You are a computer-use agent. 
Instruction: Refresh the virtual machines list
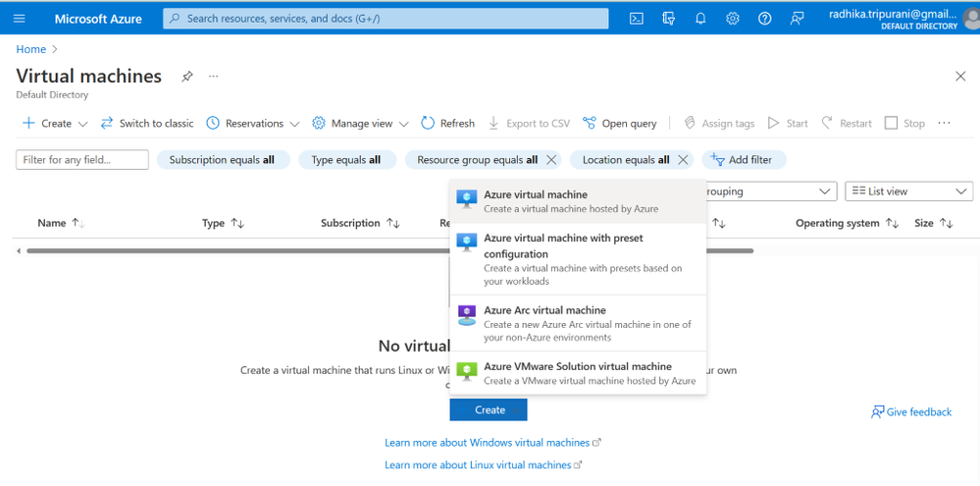click(x=448, y=124)
